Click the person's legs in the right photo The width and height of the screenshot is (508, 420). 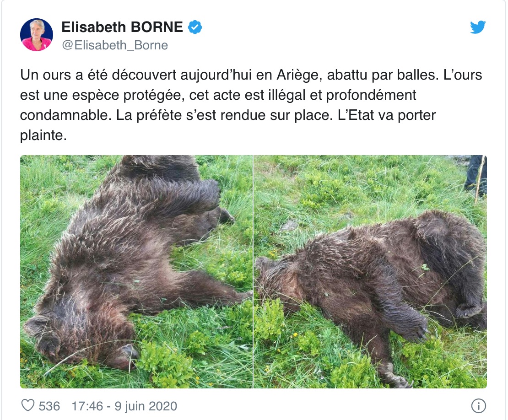476,176
